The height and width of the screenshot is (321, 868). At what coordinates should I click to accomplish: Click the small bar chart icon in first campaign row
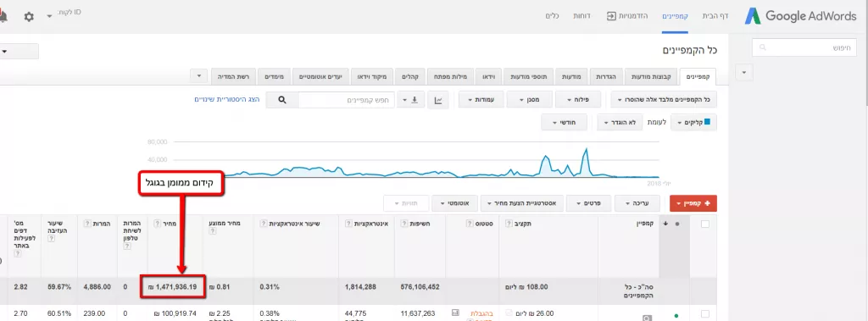coord(455,313)
